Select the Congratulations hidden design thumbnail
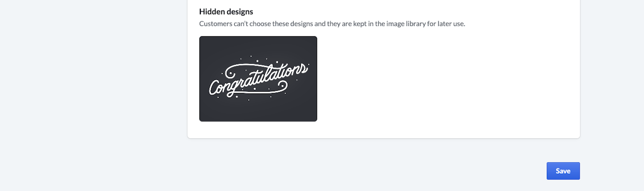 tap(258, 79)
